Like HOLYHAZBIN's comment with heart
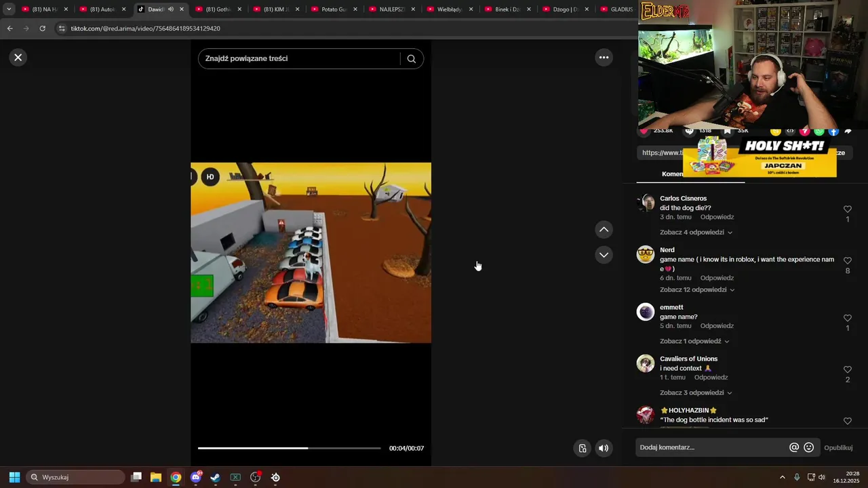The height and width of the screenshot is (488, 868). pos(848,422)
